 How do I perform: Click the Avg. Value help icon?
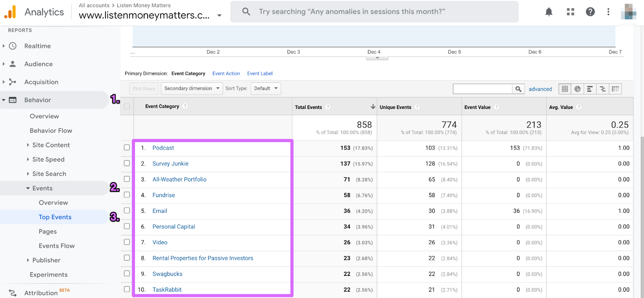pyautogui.click(x=579, y=107)
